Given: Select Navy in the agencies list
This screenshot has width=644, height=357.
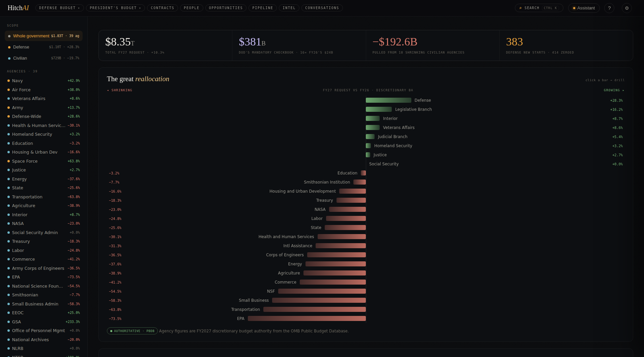Looking at the screenshot, I should [x=43, y=81].
